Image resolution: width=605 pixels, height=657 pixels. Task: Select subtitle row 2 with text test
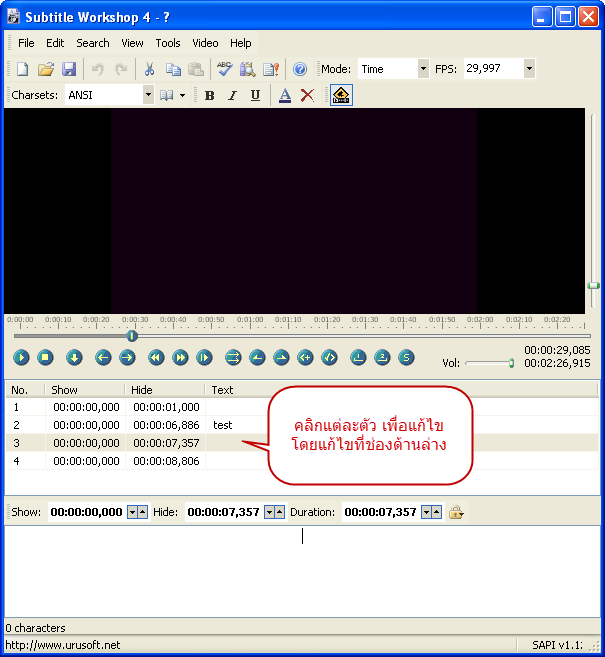point(302,425)
